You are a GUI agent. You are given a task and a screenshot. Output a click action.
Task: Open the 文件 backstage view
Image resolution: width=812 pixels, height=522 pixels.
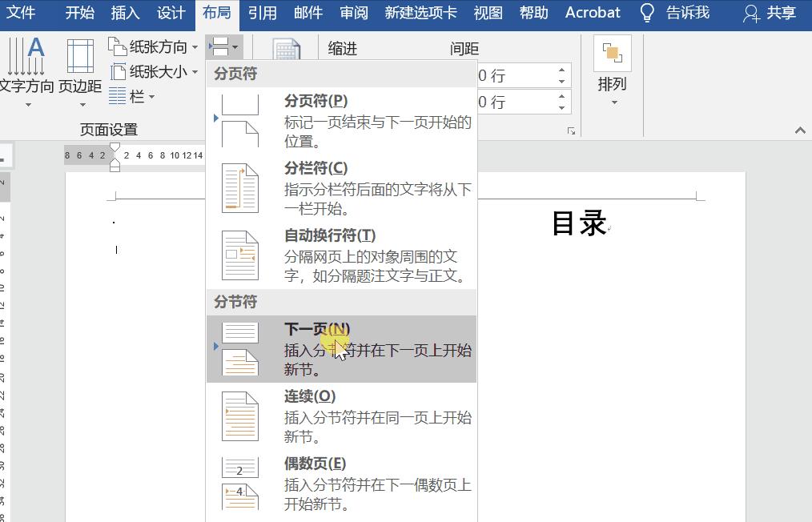[x=22, y=12]
